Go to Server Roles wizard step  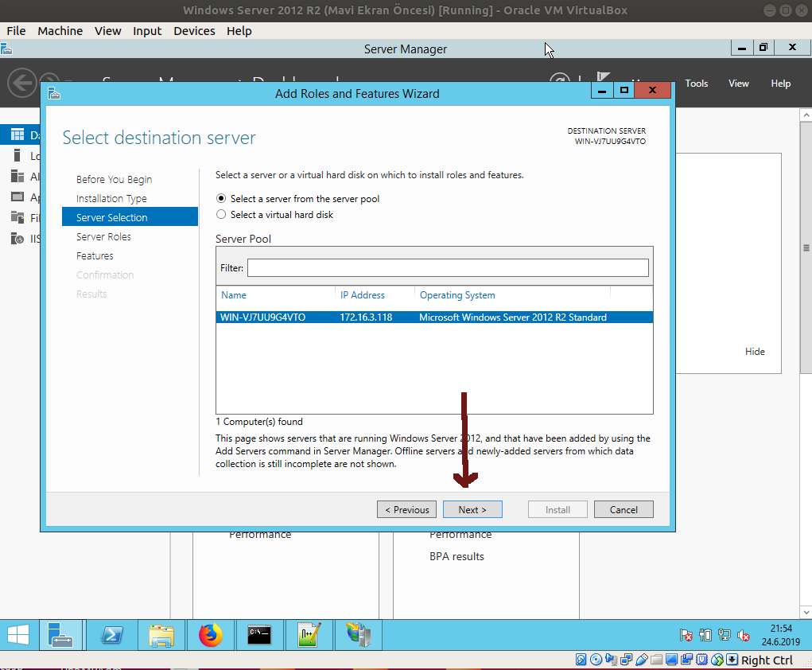point(103,237)
